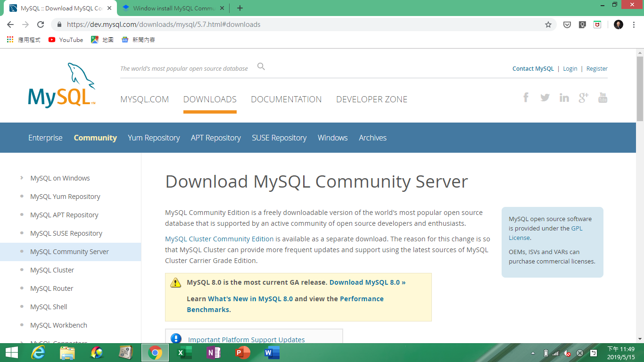Bookmark the page with the star icon
644x362 pixels.
(x=548, y=24)
